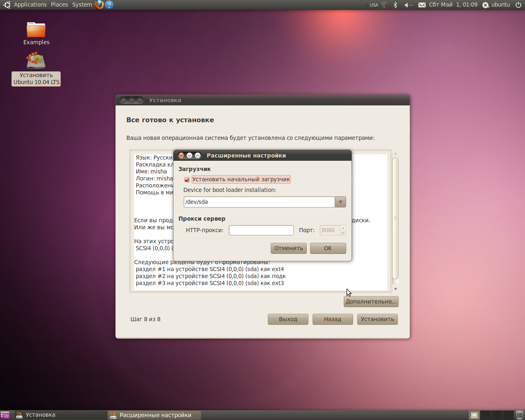
Task: Open the System menu
Action: pyautogui.click(x=82, y=5)
